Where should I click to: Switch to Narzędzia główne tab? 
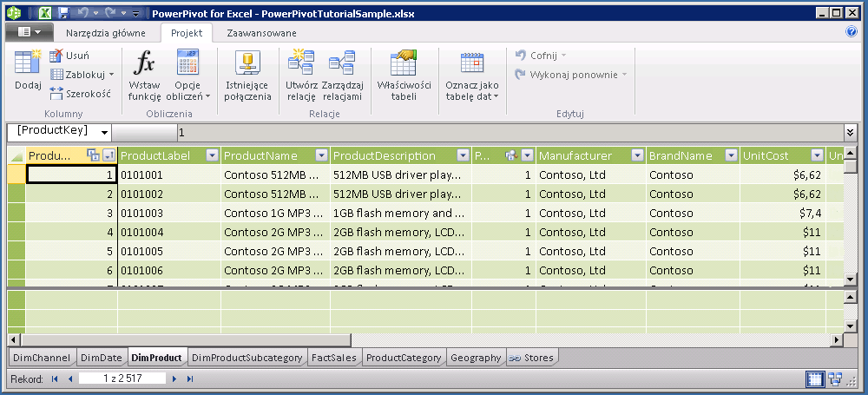click(x=106, y=33)
